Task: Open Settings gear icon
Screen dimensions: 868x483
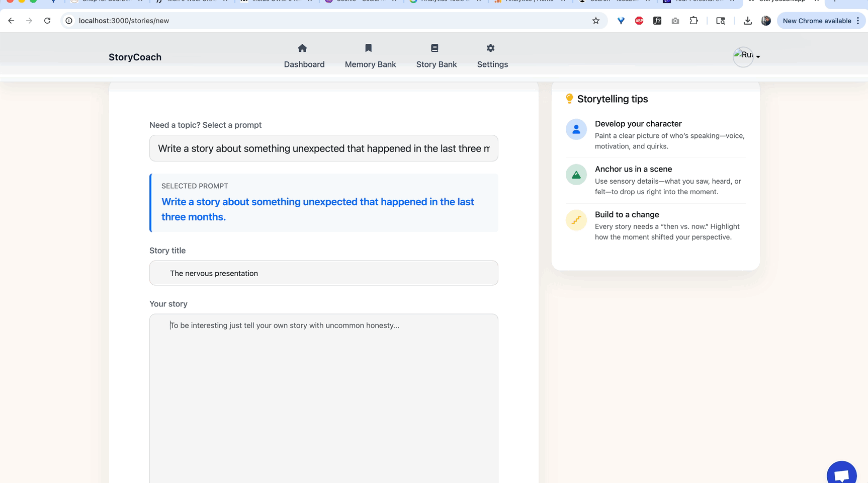Action: [490, 48]
